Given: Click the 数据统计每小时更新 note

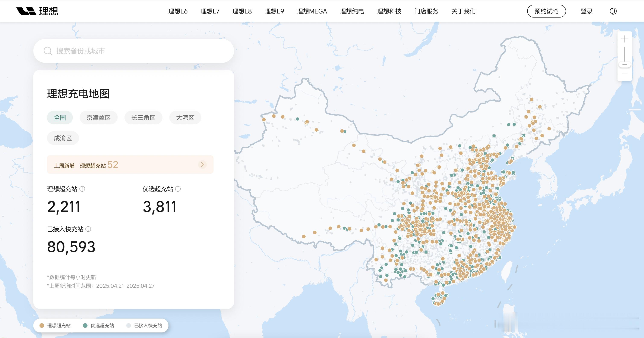Looking at the screenshot, I should [72, 277].
